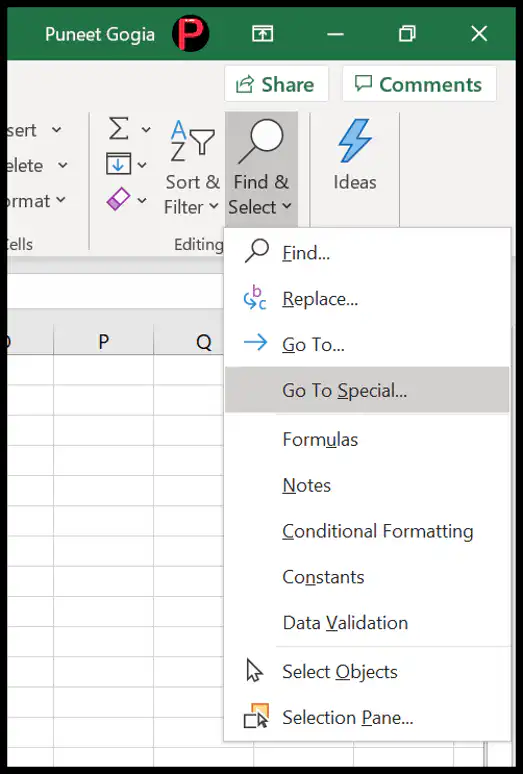Click the Find & Select magnifier icon
The image size is (523, 774).
tap(261, 142)
